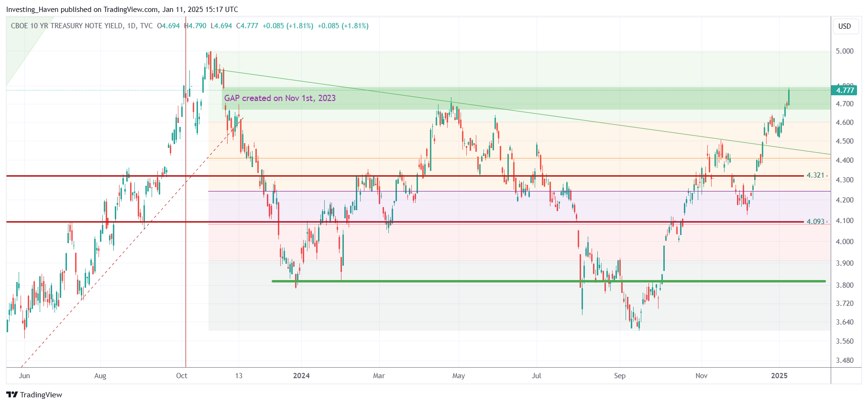
Task: Click the Aug label on time axis
Action: [x=100, y=376]
